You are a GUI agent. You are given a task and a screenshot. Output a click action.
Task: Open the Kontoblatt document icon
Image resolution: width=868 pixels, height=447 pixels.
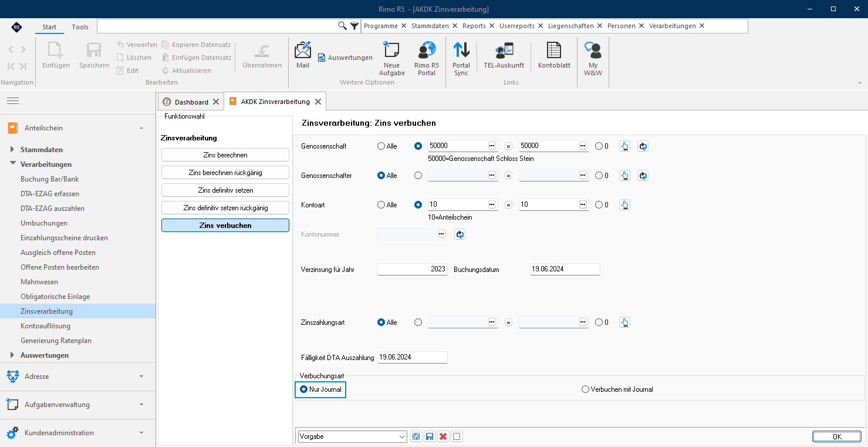554,55
